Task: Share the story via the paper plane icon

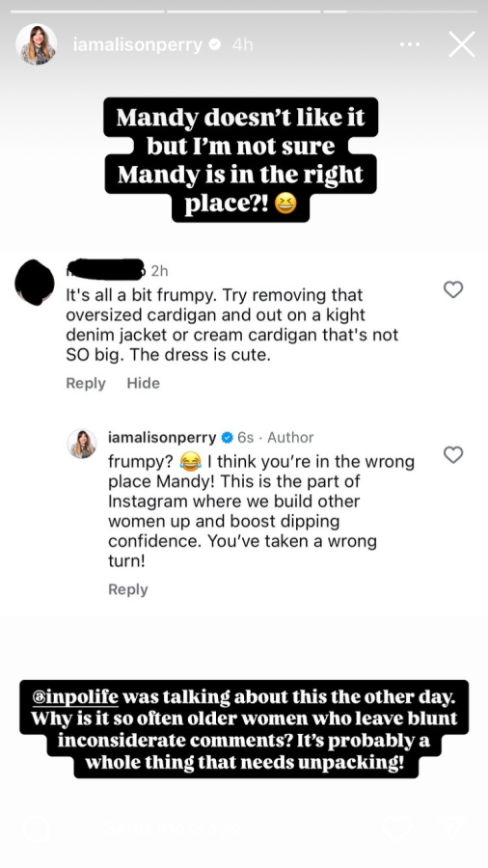Action: pyautogui.click(x=453, y=830)
